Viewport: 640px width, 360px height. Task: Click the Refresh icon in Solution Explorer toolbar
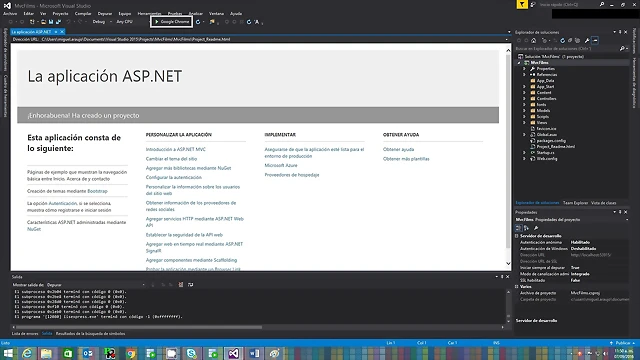tap(562, 40)
